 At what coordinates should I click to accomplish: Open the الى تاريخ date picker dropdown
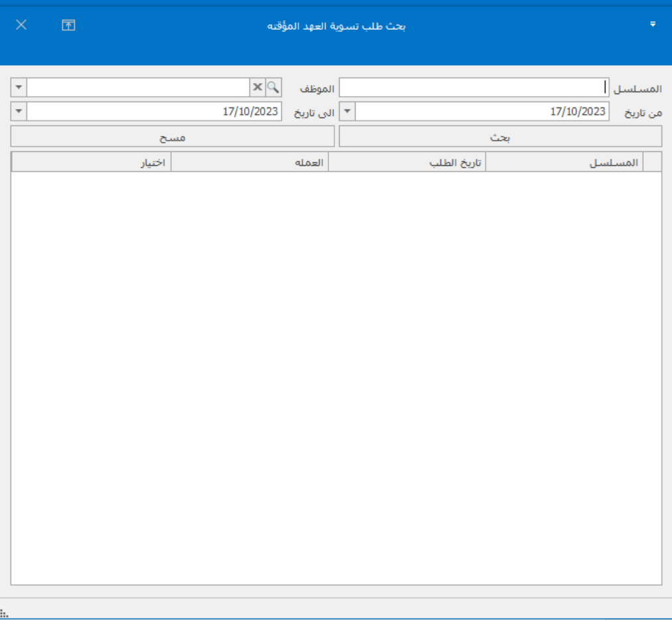(x=19, y=112)
